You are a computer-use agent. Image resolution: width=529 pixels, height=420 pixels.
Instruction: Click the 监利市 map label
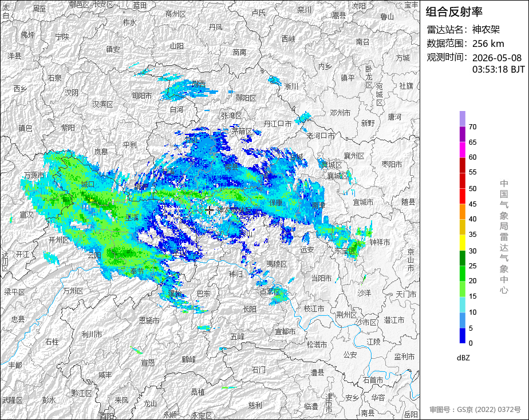coord(405,356)
